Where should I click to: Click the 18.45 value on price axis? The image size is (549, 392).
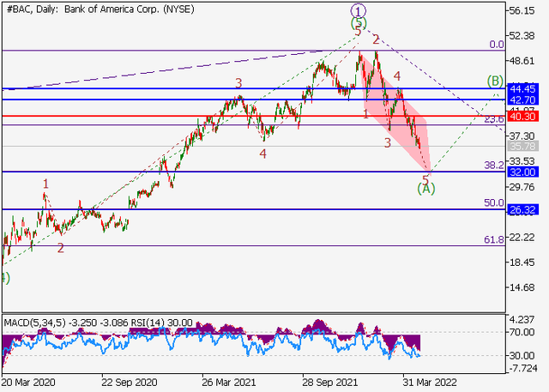click(x=522, y=262)
